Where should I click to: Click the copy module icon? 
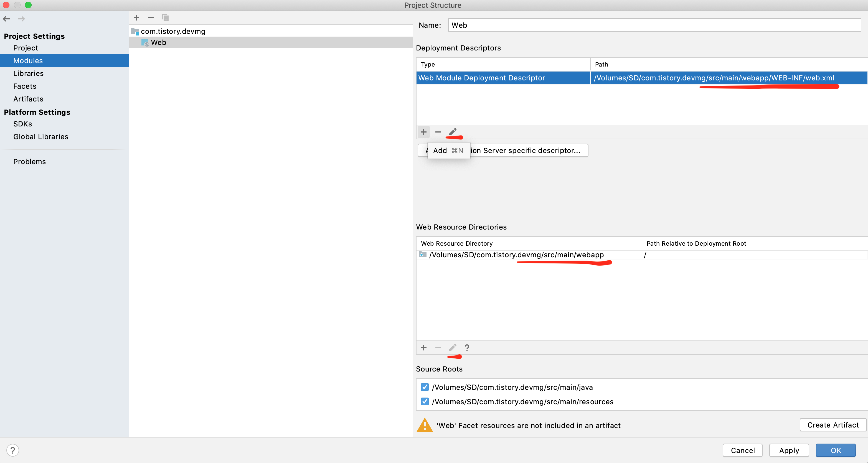pyautogui.click(x=165, y=18)
